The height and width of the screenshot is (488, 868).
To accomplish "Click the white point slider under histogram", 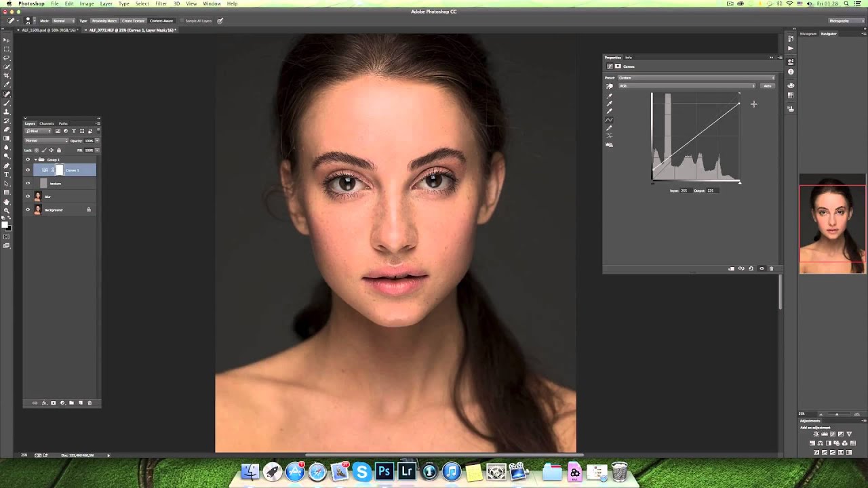I will click(x=740, y=182).
